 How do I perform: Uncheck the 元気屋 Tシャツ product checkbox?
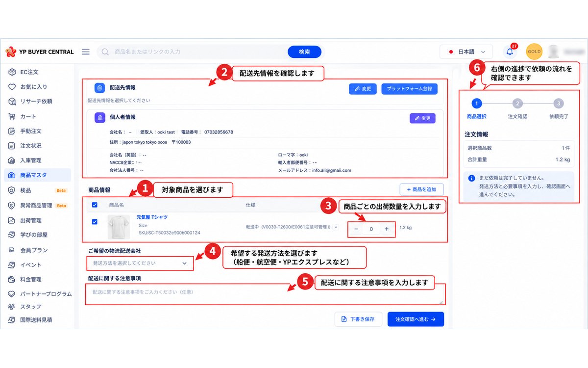[x=95, y=222]
